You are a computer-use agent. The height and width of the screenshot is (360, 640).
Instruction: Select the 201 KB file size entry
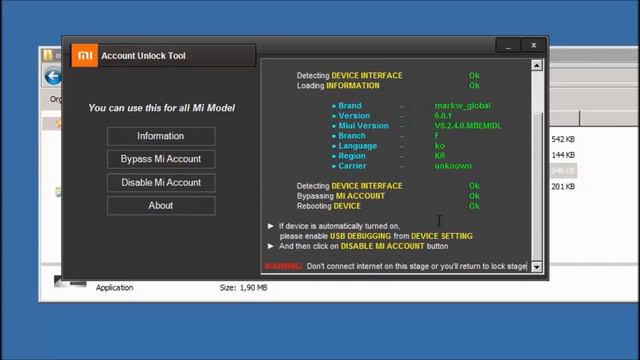click(563, 187)
